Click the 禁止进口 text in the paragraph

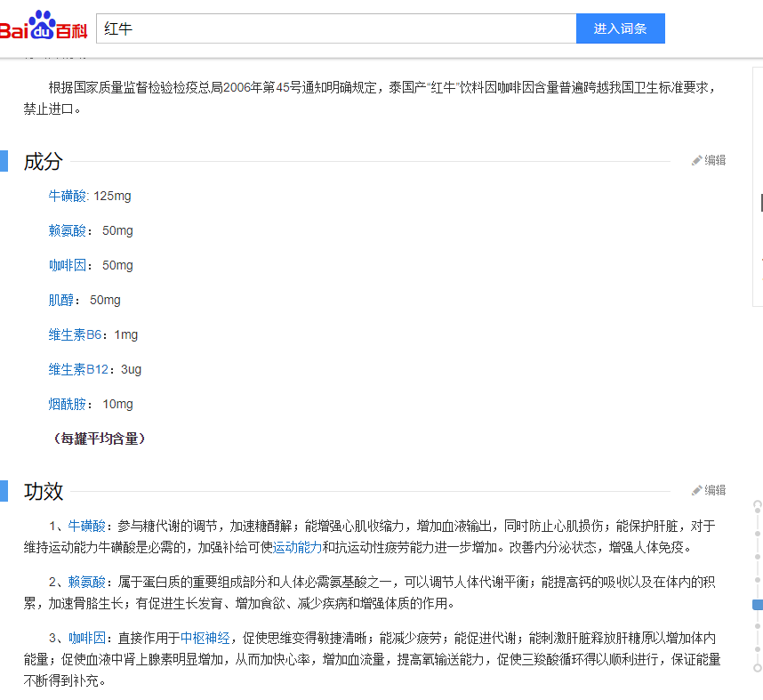point(48,109)
